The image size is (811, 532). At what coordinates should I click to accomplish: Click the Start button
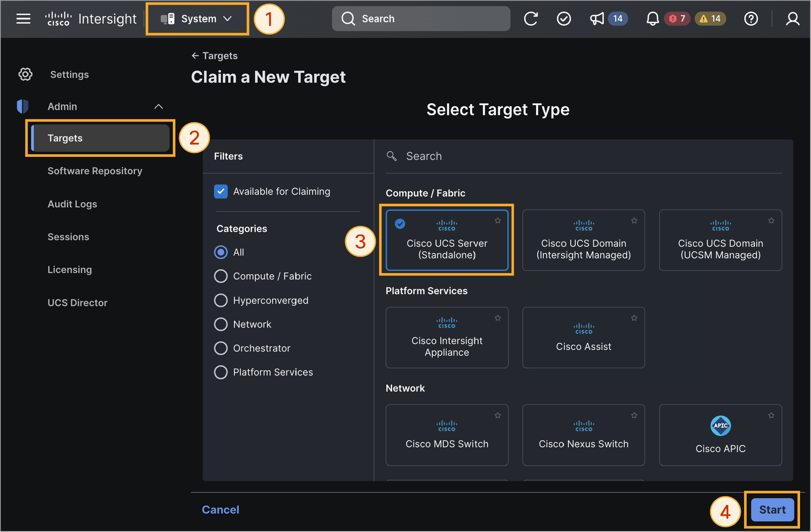click(772, 509)
